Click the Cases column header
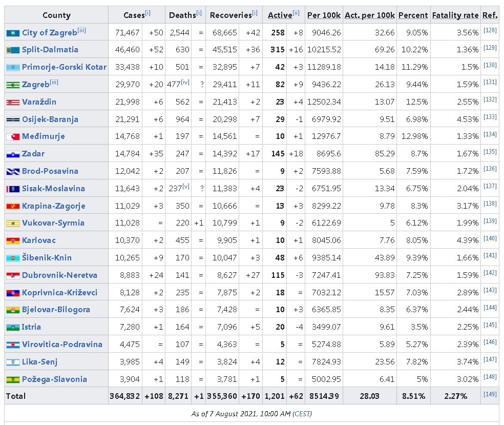 [137, 15]
